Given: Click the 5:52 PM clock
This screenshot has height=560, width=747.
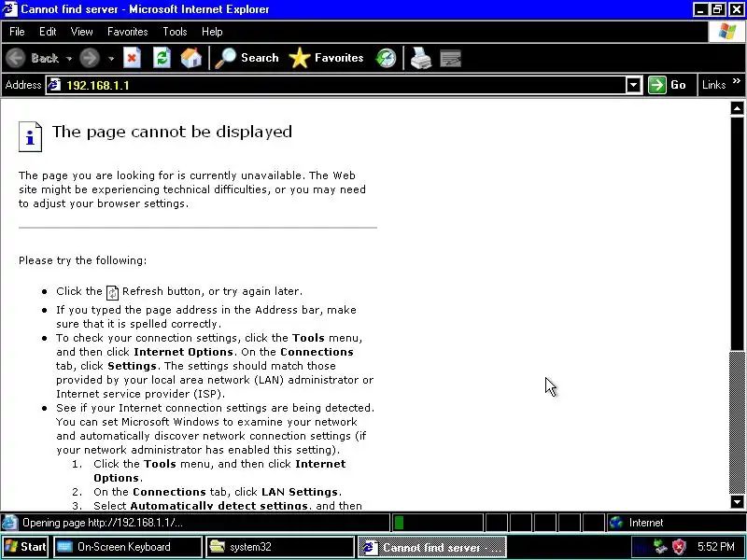Looking at the screenshot, I should 716,547.
